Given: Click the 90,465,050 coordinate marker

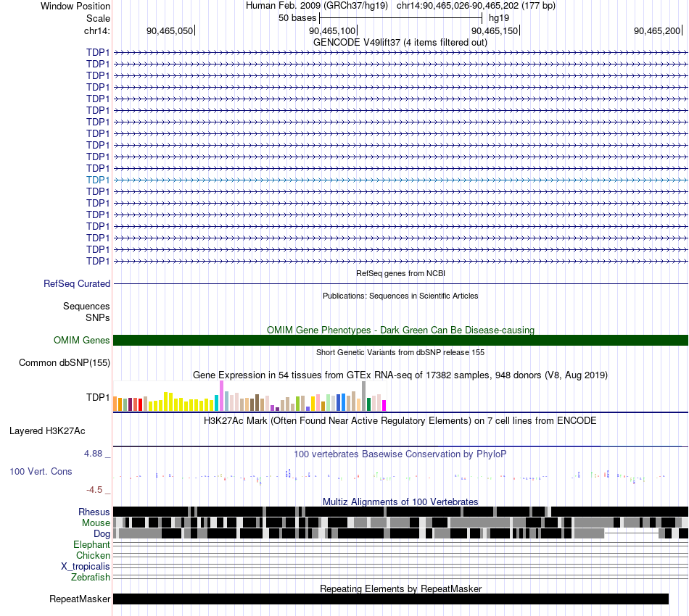Looking at the screenshot, I should point(170,30).
